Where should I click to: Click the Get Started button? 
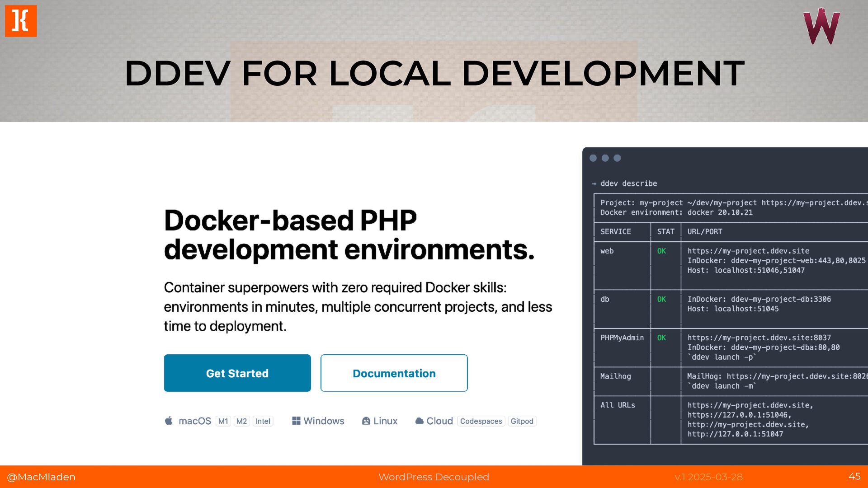(237, 373)
